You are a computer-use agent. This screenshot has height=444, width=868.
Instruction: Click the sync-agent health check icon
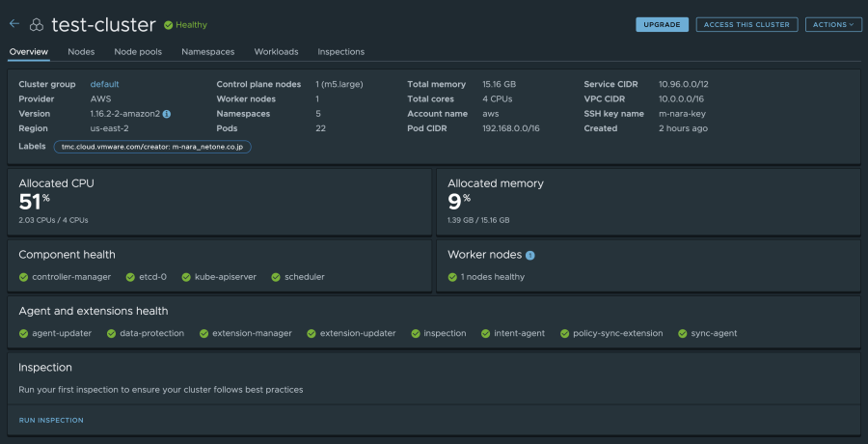683,334
